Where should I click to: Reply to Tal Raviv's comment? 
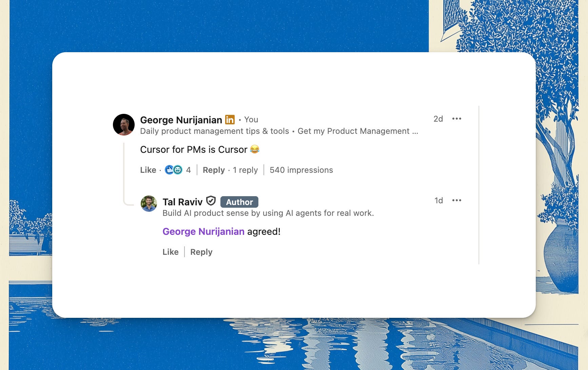pos(201,252)
